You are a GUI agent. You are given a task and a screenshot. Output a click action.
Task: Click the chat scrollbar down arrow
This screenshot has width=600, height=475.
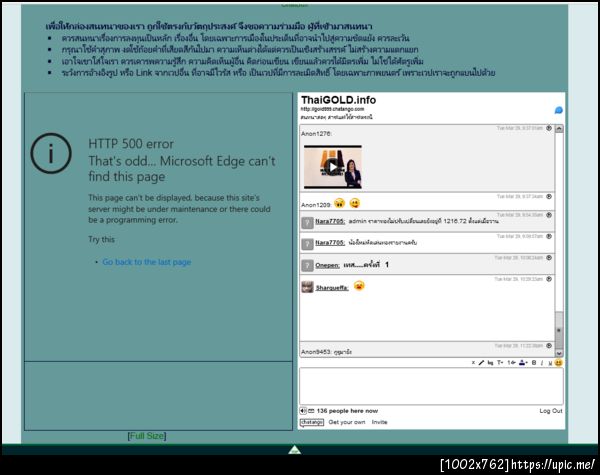click(559, 353)
